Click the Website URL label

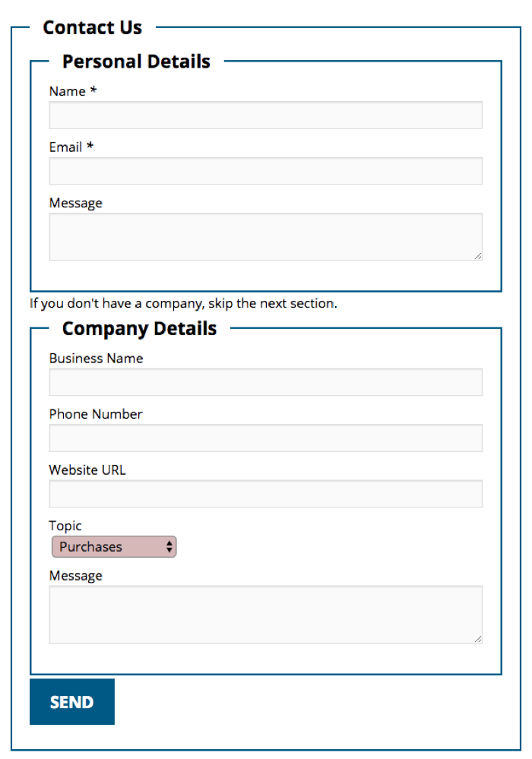click(87, 470)
